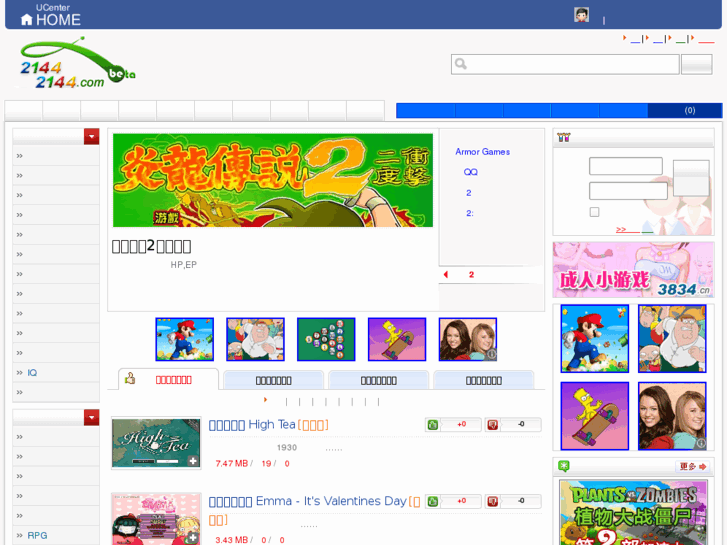Downvote High Tea with the red icon

coord(492,424)
